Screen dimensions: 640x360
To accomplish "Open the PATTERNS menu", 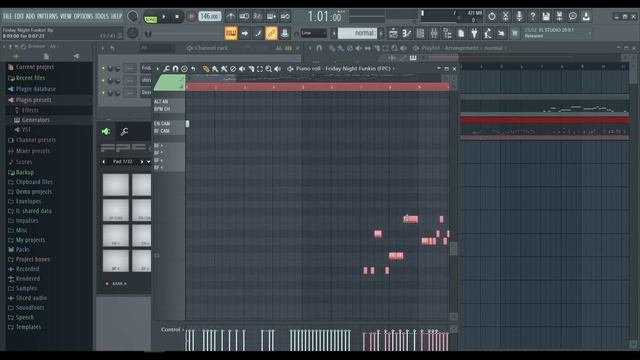I will pyautogui.click(x=48, y=16).
